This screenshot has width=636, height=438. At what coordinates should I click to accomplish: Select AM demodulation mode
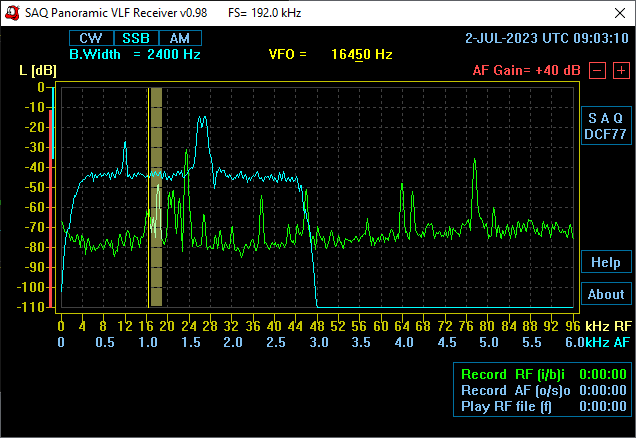coord(179,38)
